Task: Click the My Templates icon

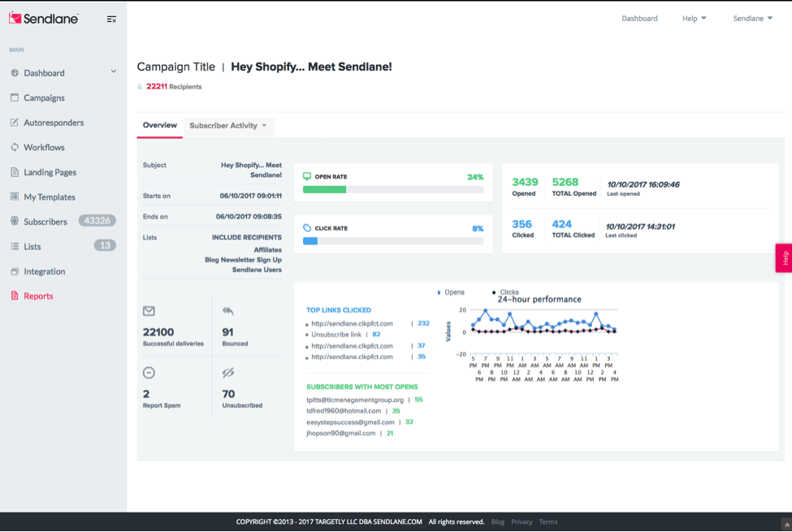Action: pos(15,197)
